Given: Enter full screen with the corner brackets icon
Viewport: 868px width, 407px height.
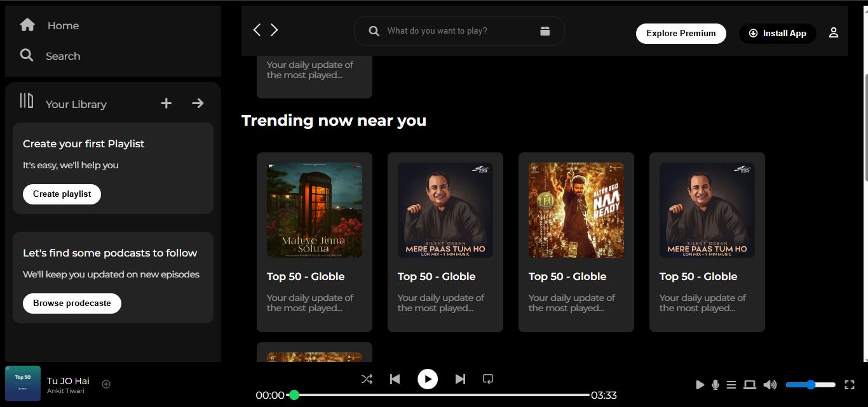Looking at the screenshot, I should [850, 385].
